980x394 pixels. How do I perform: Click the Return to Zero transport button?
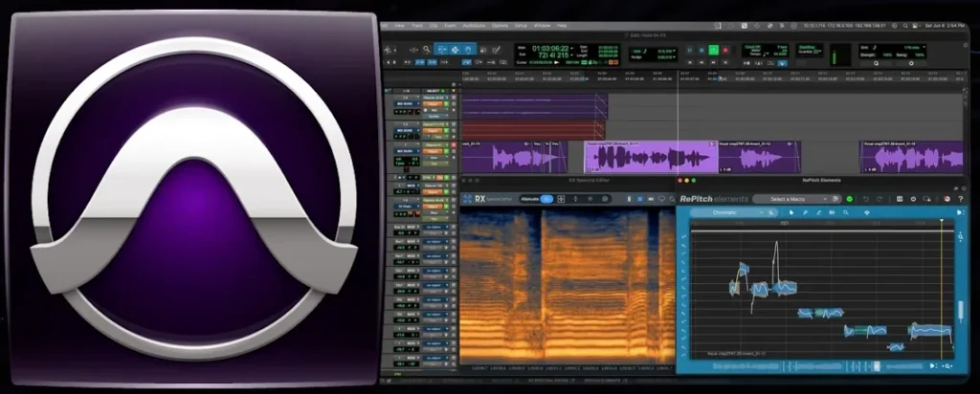click(690, 62)
